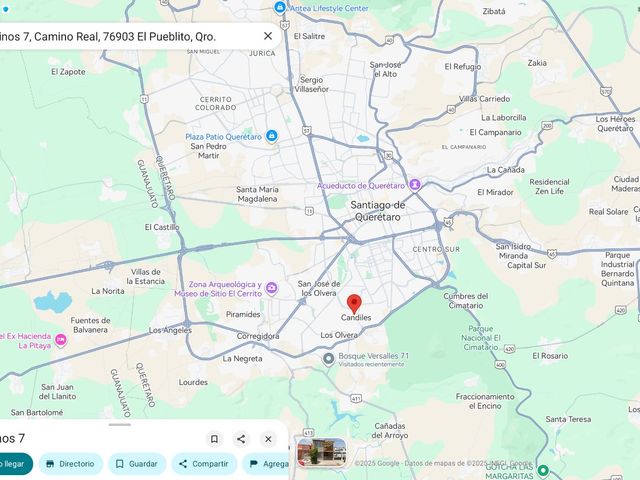This screenshot has height=480, width=640.
Task: Click the Gotcha Las Margaritas green marker
Action: pyautogui.click(x=543, y=471)
